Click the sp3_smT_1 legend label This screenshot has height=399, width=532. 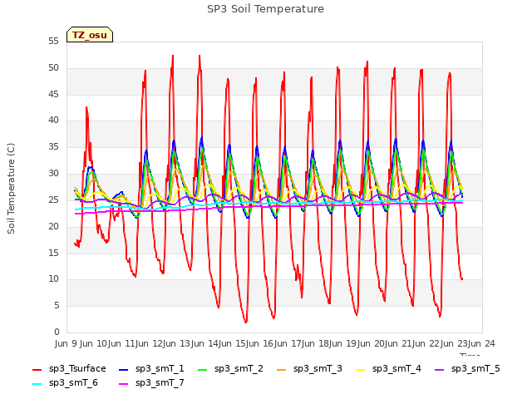tap(160, 369)
